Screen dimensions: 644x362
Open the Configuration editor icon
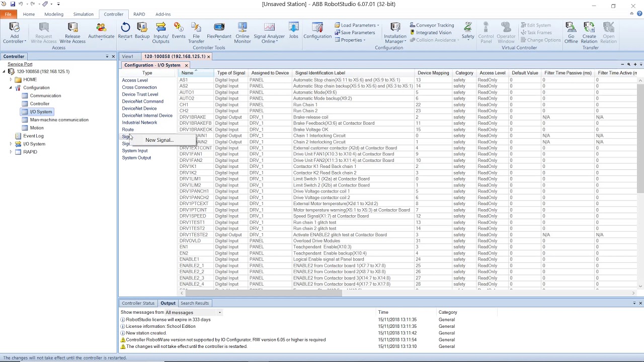pyautogui.click(x=317, y=31)
